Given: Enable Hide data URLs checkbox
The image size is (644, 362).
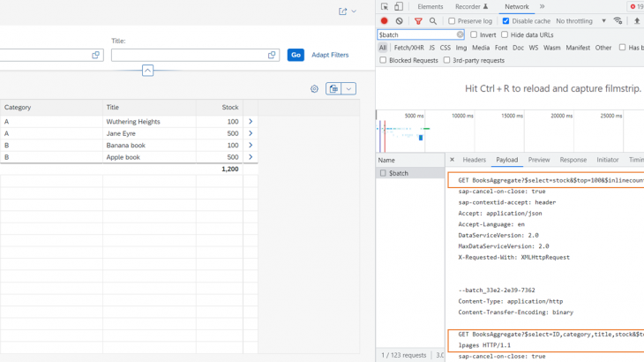Looking at the screenshot, I should tap(505, 35).
